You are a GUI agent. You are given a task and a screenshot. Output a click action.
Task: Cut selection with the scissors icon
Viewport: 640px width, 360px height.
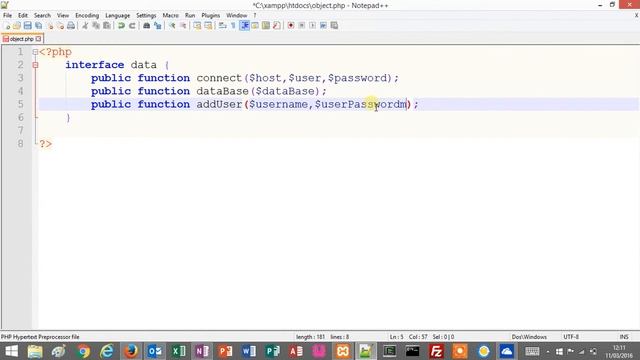tap(85, 26)
